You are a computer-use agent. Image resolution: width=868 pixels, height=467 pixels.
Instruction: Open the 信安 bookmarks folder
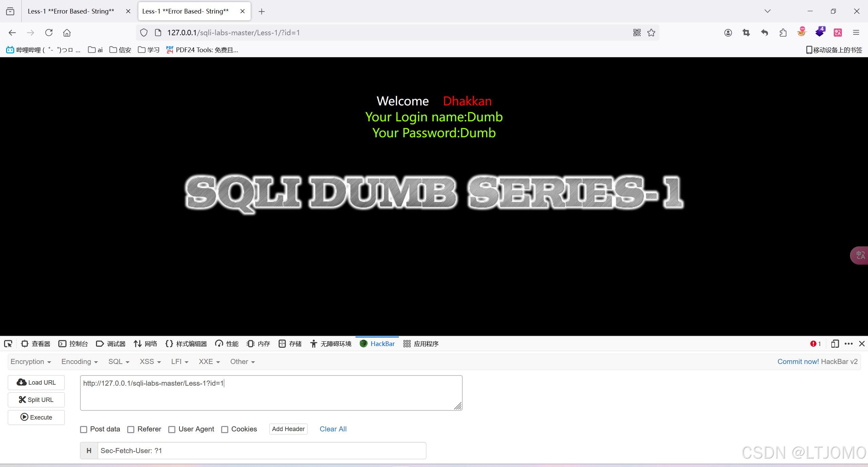tap(120, 50)
